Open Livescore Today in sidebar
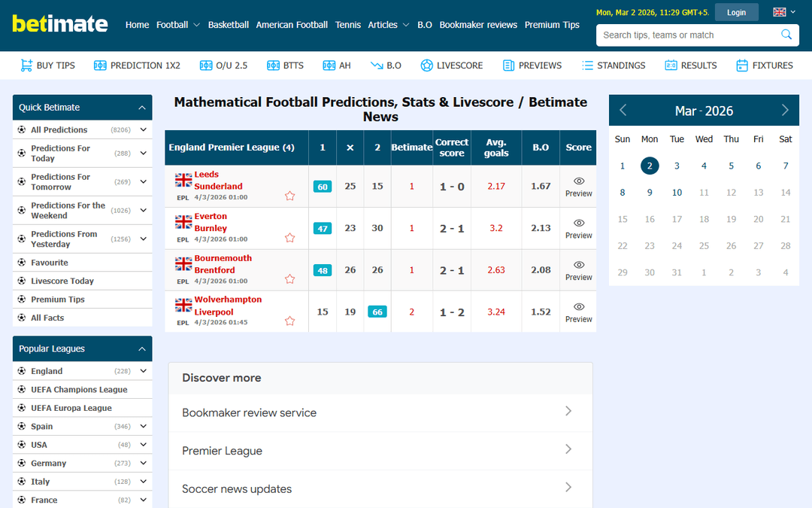This screenshot has height=508, width=812. (x=62, y=281)
